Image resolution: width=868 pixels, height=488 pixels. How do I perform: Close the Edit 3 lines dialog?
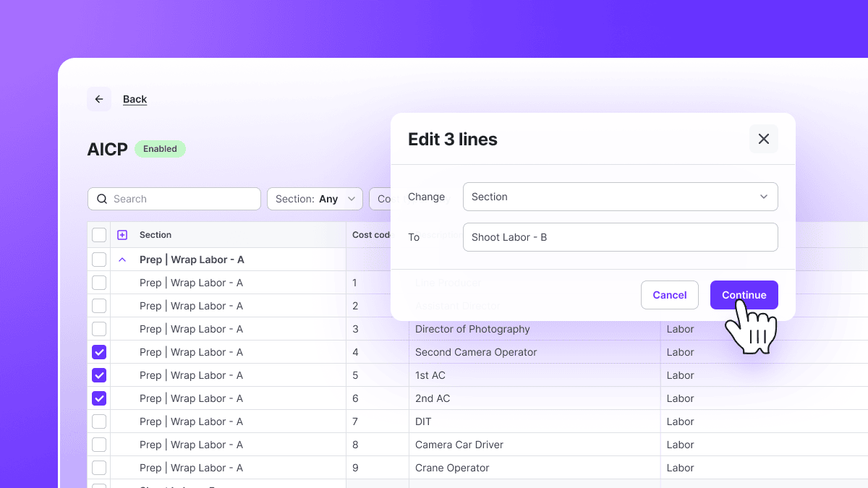pyautogui.click(x=764, y=139)
